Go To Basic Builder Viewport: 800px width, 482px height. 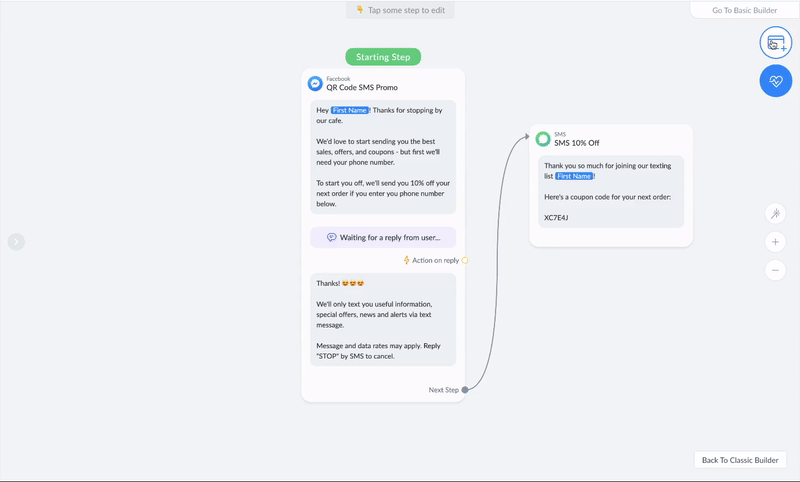click(744, 10)
